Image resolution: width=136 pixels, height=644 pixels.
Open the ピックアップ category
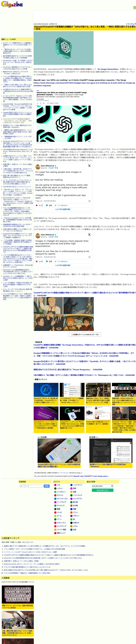[61, 526]
